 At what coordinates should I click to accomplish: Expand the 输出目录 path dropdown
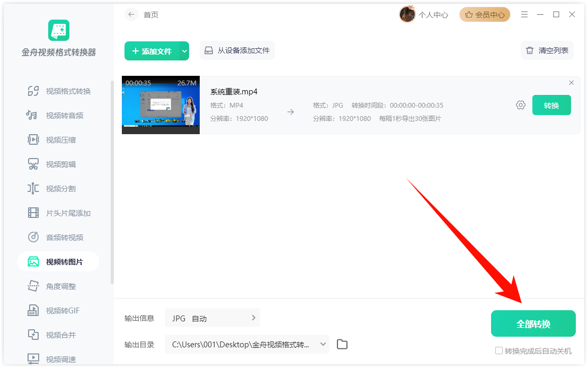point(322,344)
